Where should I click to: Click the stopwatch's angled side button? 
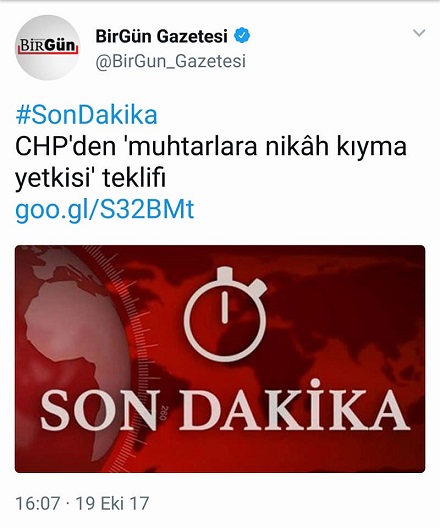click(x=258, y=287)
